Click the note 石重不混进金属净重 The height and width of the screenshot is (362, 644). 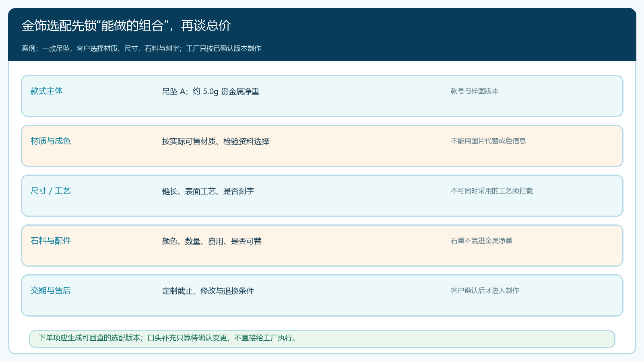tap(481, 241)
